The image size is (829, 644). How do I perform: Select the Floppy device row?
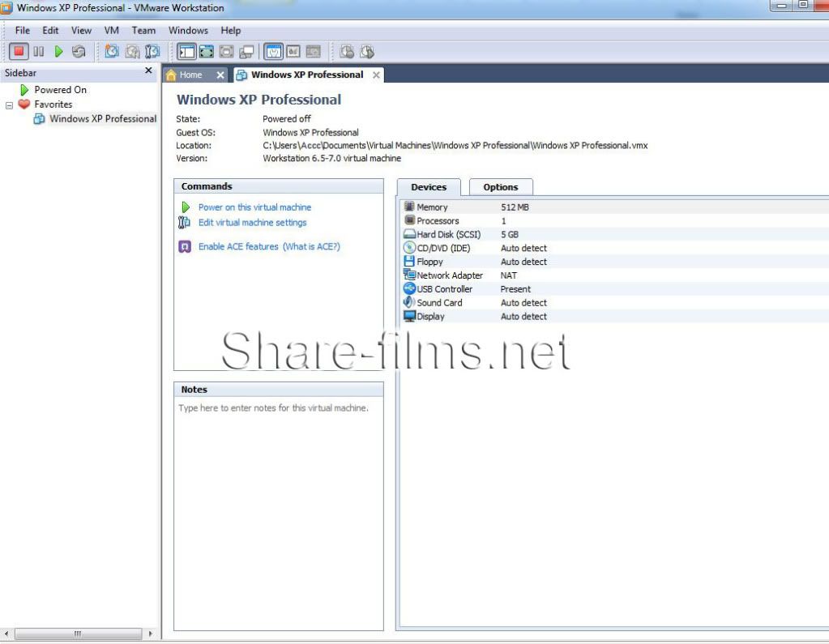click(x=613, y=262)
